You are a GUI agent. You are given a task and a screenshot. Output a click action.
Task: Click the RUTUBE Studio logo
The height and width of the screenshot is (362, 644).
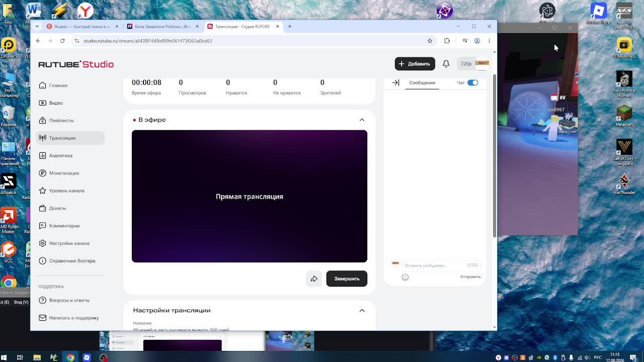(76, 64)
